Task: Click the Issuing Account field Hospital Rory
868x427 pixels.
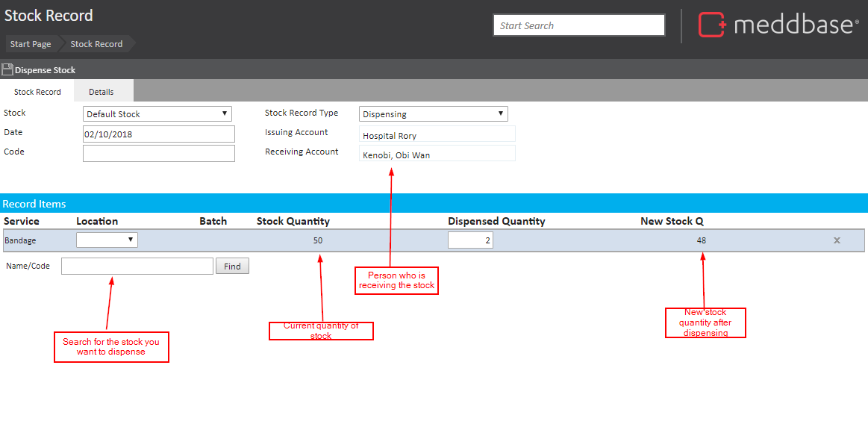Action: (437, 134)
